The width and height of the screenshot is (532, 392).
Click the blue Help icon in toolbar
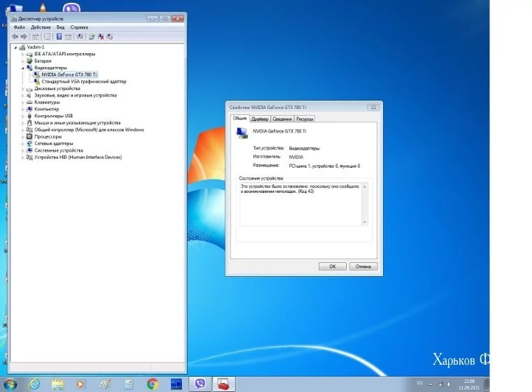59,36
